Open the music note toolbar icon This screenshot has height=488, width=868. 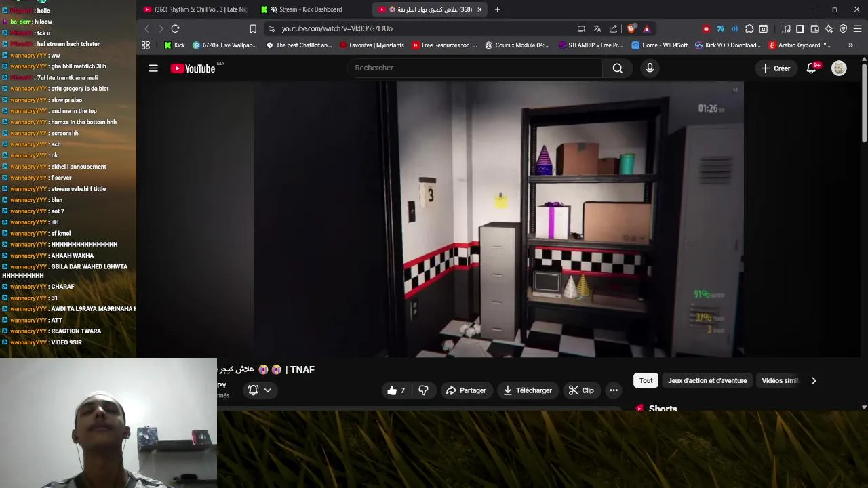click(786, 28)
